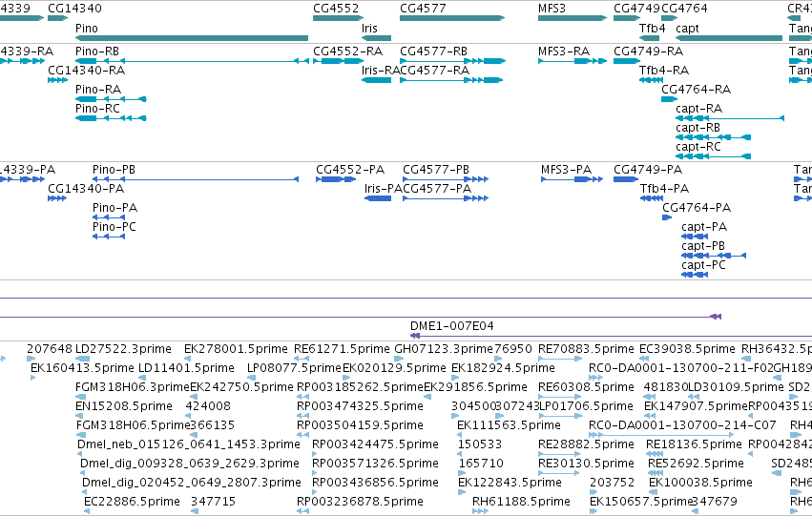812x516 pixels.
Task: Open the Dmel_dig_009328_0639_2629.3prime label
Action: pyautogui.click(x=190, y=463)
